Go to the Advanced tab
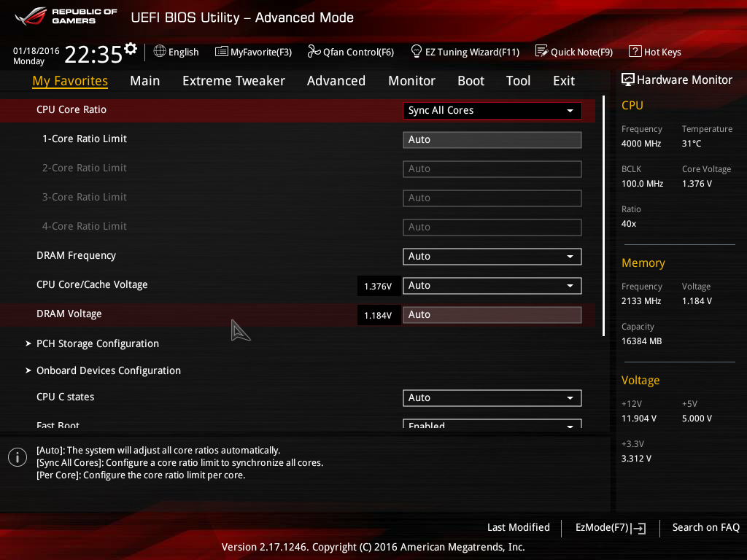 click(x=336, y=81)
